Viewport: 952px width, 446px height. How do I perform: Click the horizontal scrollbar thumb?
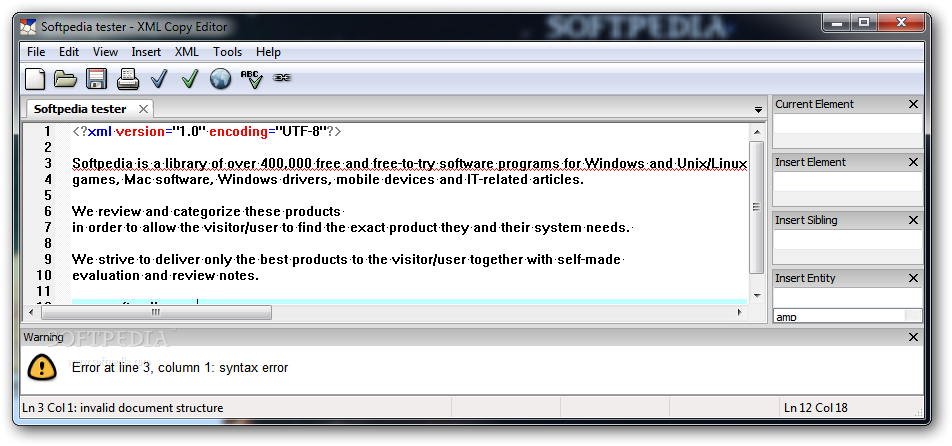[x=156, y=313]
